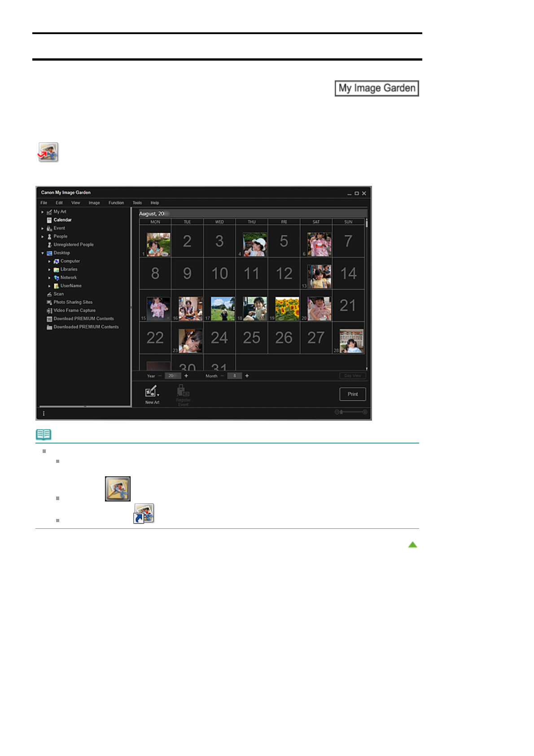Select the sunflower thumbnail on August 19
534x756 pixels.
pyautogui.click(x=287, y=309)
